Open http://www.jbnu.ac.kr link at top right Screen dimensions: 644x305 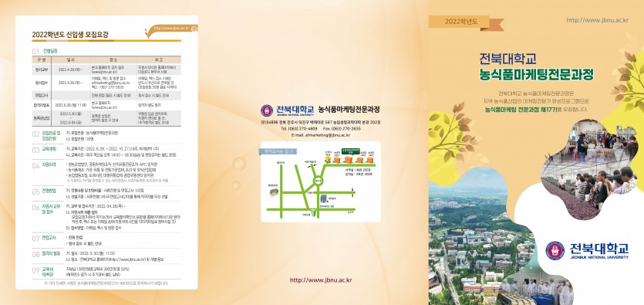tap(597, 20)
